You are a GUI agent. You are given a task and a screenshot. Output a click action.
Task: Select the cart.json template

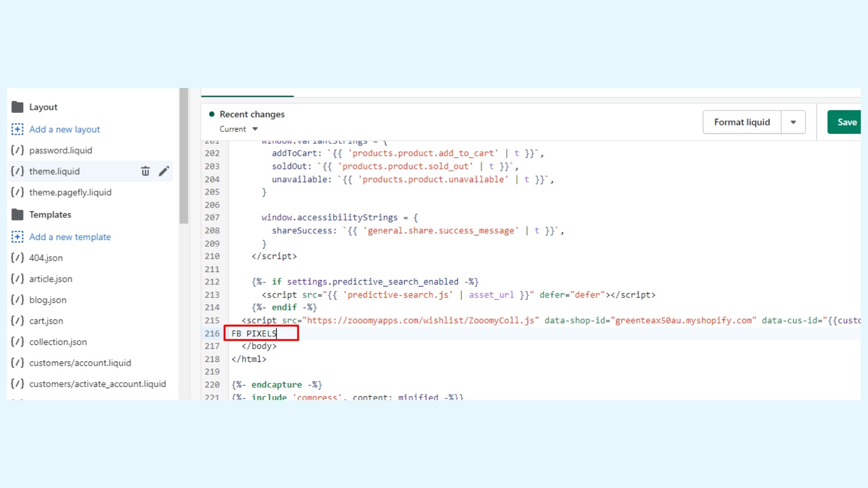click(46, 320)
